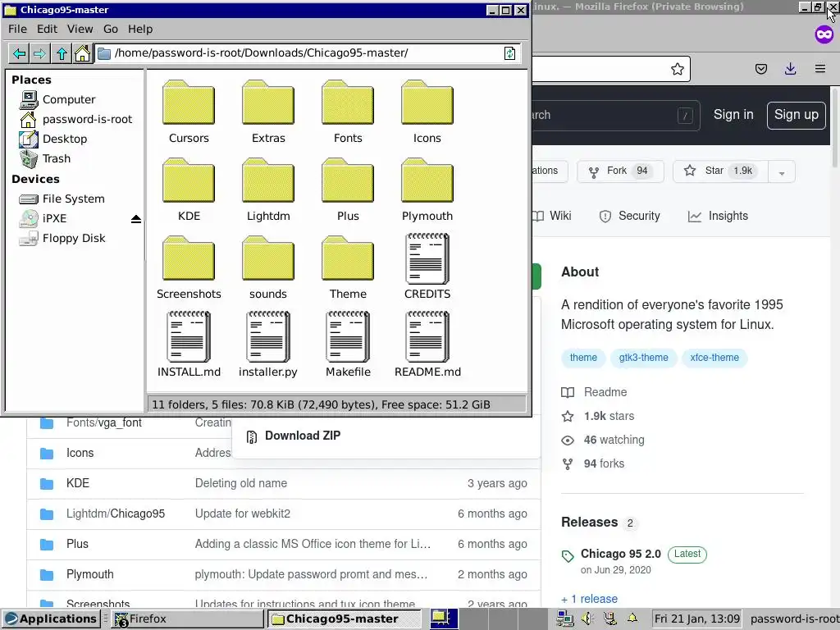Open the Icons folder in Chicago95-master window
The width and height of the screenshot is (840, 630).
pyautogui.click(x=427, y=112)
